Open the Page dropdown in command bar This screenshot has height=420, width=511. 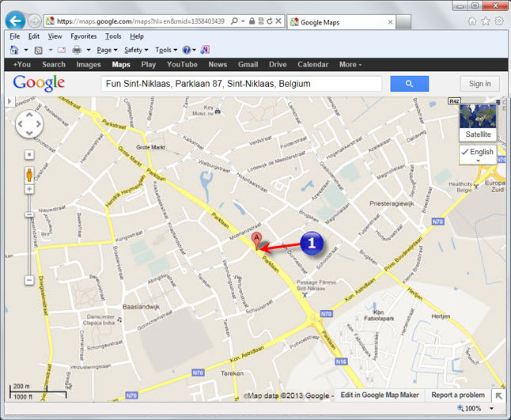(107, 50)
